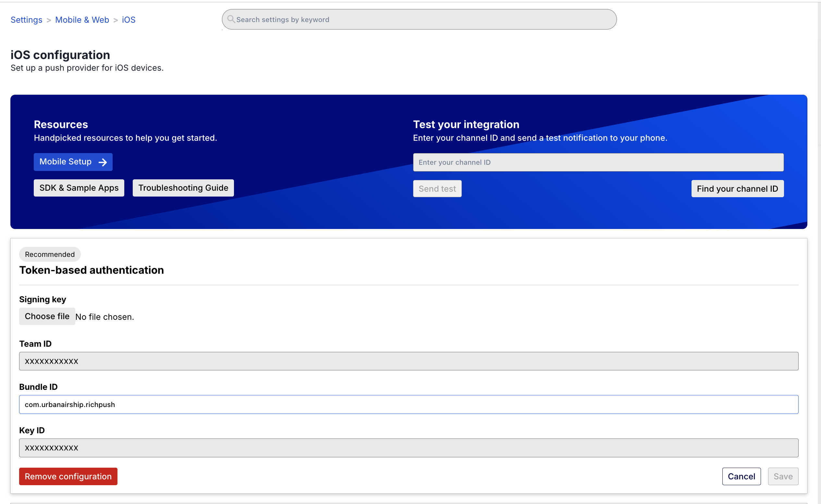Click the Key ID input field

tap(409, 448)
